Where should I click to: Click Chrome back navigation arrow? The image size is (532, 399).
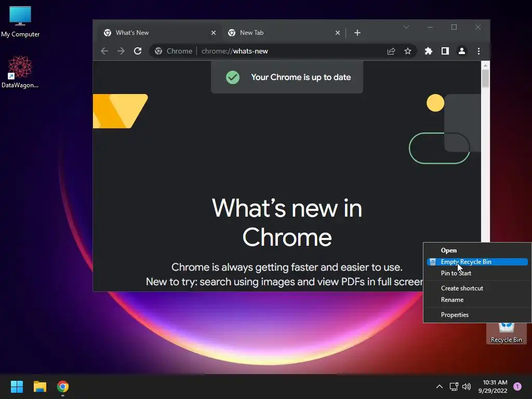(x=104, y=51)
